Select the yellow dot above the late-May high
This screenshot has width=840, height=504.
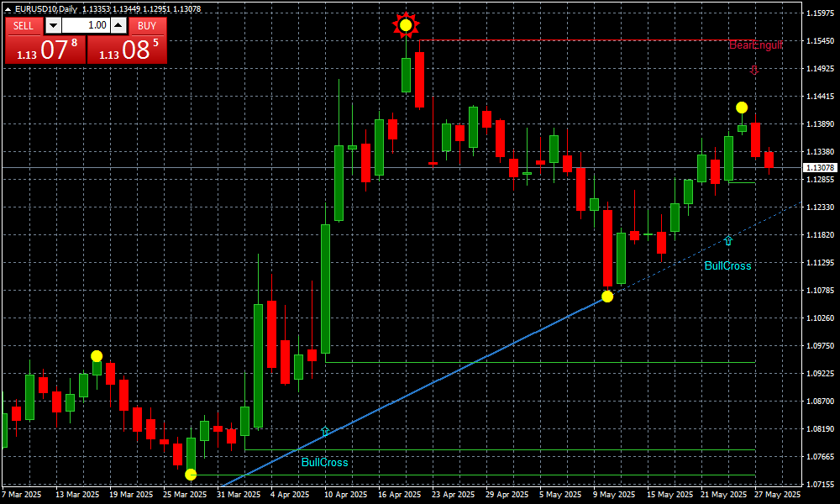click(742, 108)
